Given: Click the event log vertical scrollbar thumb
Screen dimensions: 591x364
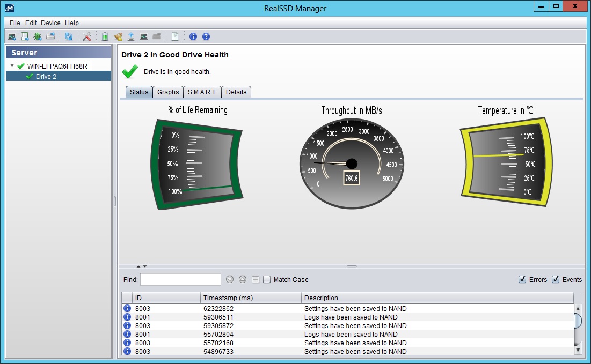Looking at the screenshot, I should click(578, 321).
